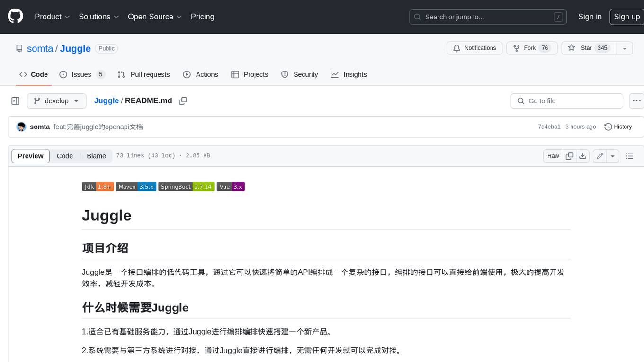Fork the repository
The height and width of the screenshot is (362, 644).
532,48
